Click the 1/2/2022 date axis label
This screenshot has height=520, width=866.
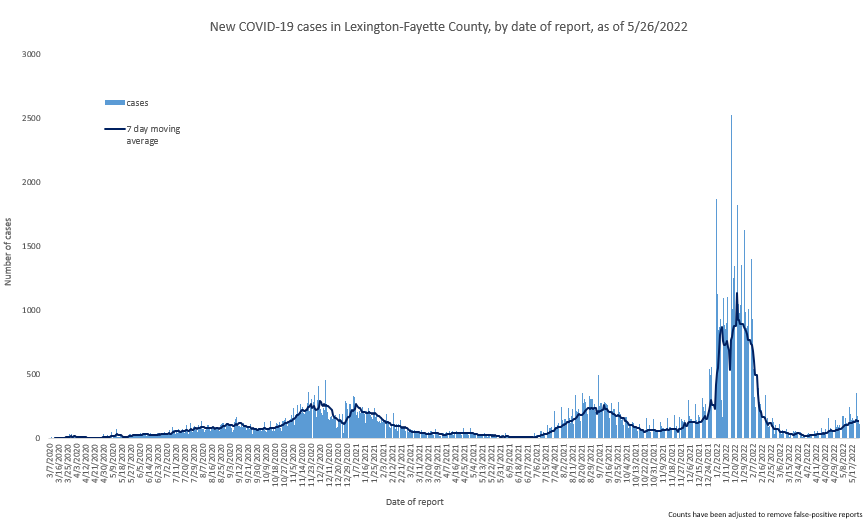pyautogui.click(x=717, y=456)
